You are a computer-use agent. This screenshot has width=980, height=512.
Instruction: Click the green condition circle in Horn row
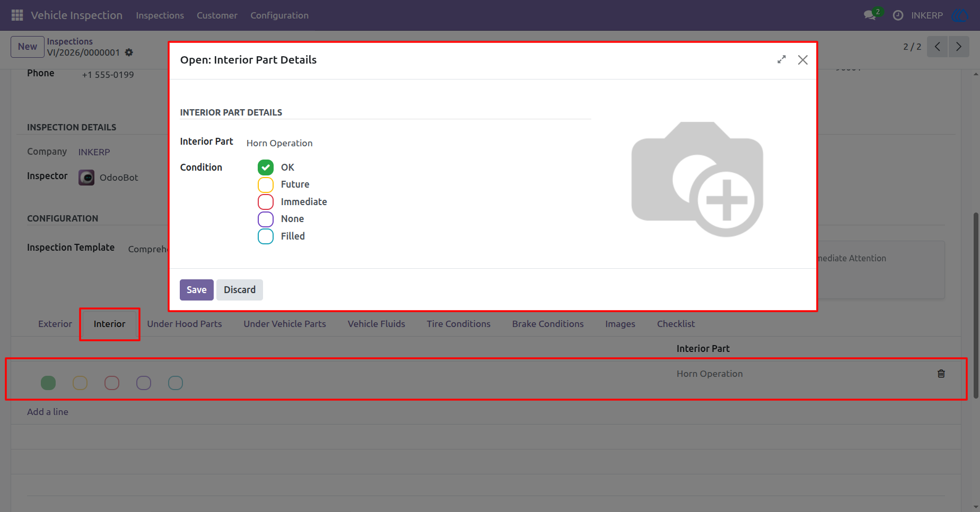click(x=48, y=383)
